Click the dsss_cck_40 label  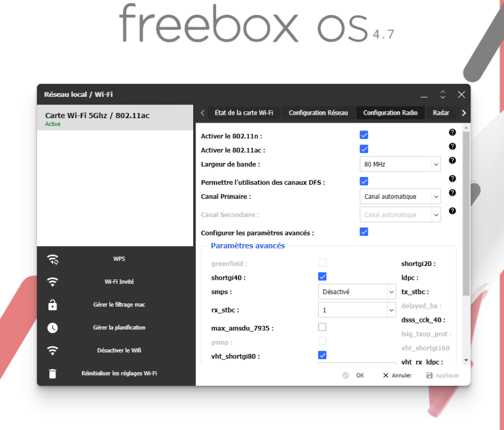pos(423,320)
